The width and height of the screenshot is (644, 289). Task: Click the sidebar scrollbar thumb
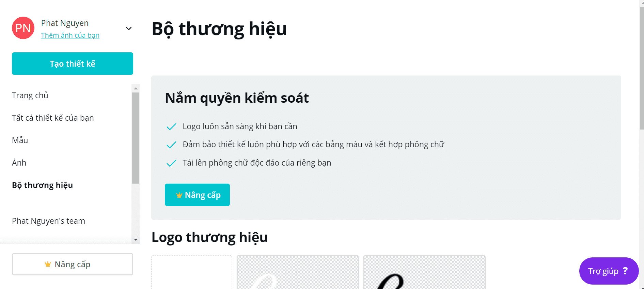pyautogui.click(x=136, y=138)
